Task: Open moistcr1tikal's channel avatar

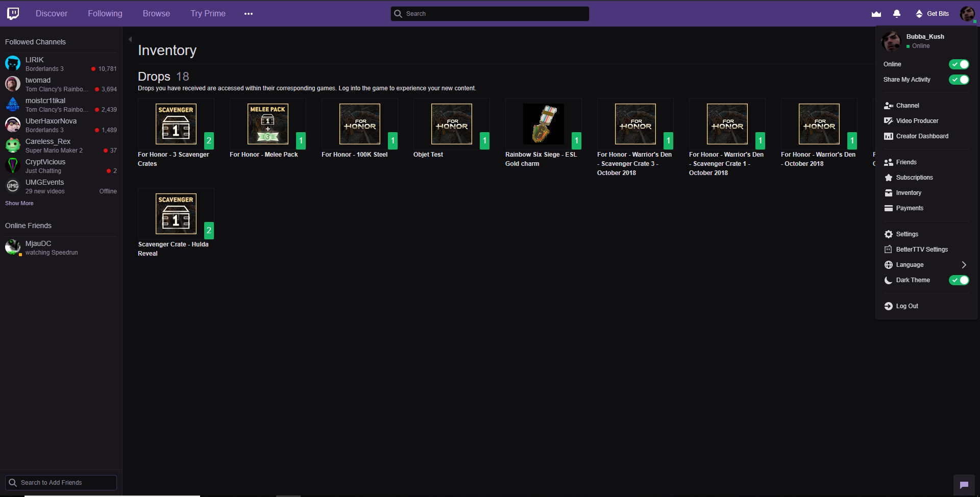Action: tap(13, 105)
